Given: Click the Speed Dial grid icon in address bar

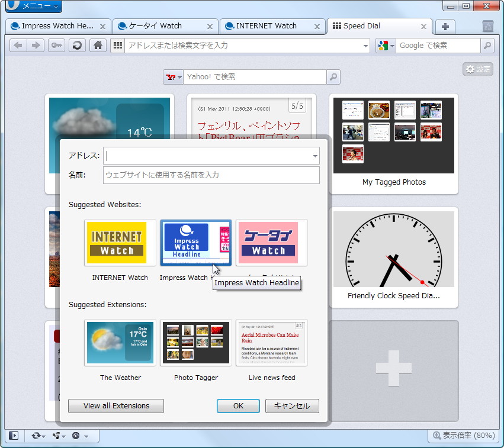Looking at the screenshot, I should pos(118,46).
